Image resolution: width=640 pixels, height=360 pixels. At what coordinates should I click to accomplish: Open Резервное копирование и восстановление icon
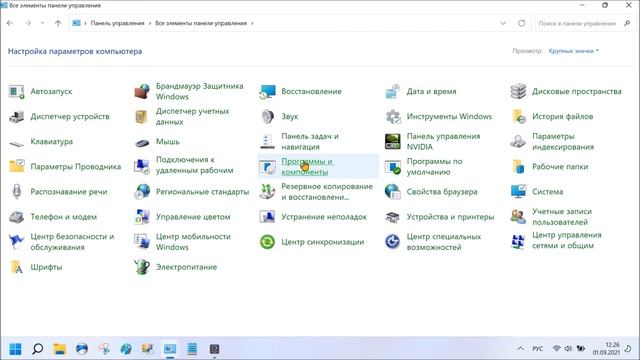click(267, 191)
